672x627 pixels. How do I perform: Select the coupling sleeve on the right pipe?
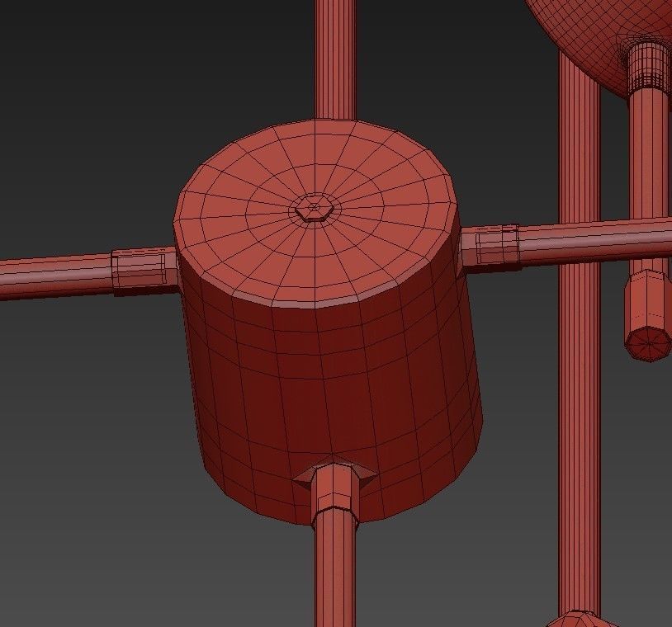[x=491, y=247]
